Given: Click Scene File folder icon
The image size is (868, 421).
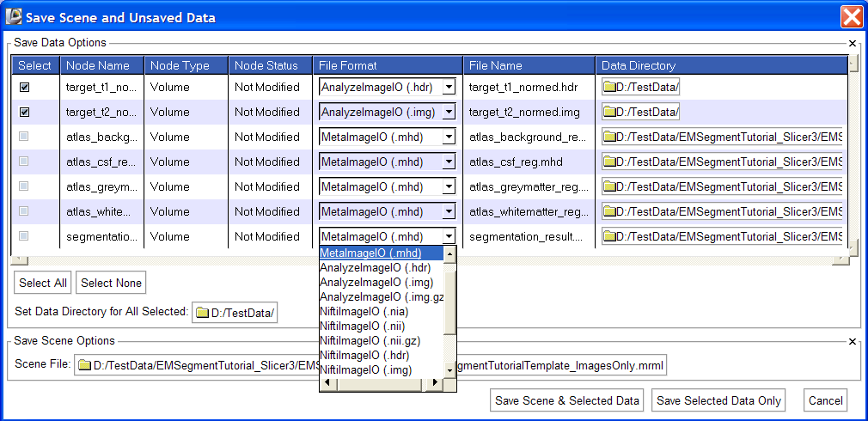Looking at the screenshot, I should 84,365.
